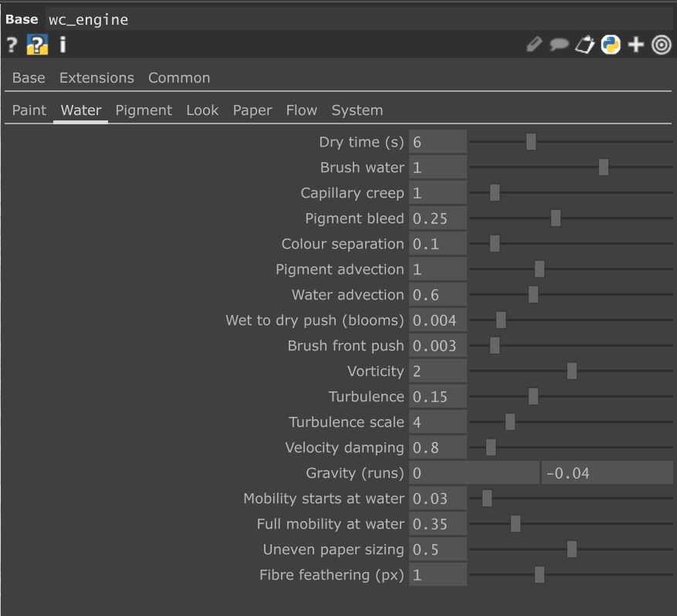This screenshot has height=616, width=677.
Task: Open the Python help icon
Action: click(37, 45)
